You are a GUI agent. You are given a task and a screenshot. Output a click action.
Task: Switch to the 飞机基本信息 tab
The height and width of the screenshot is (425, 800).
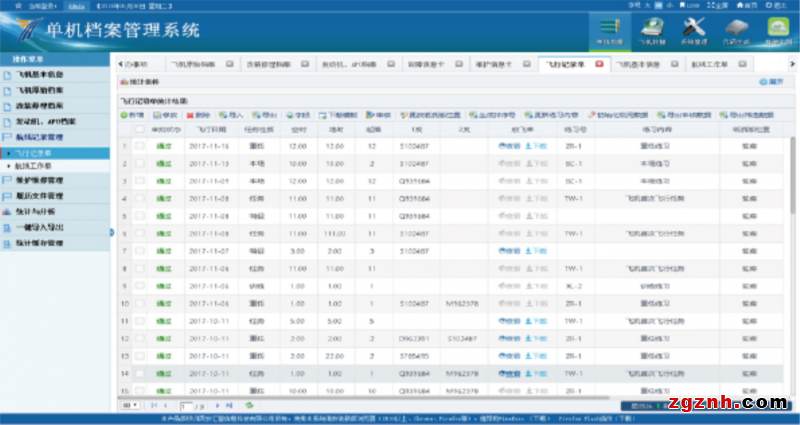pos(638,63)
